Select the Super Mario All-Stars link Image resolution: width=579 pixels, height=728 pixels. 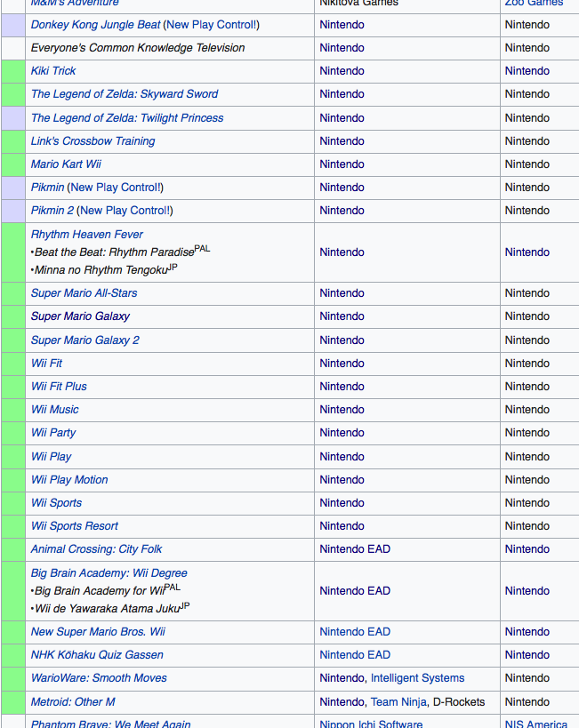pyautogui.click(x=84, y=293)
